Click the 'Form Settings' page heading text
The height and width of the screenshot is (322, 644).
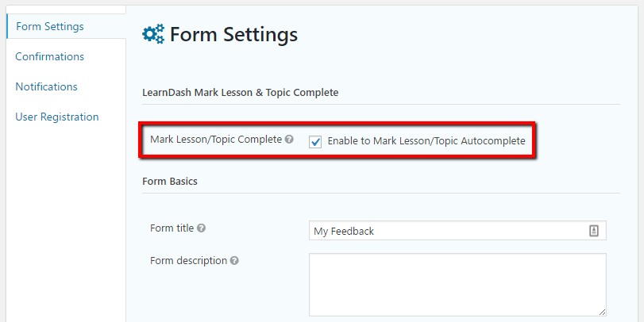coord(233,34)
